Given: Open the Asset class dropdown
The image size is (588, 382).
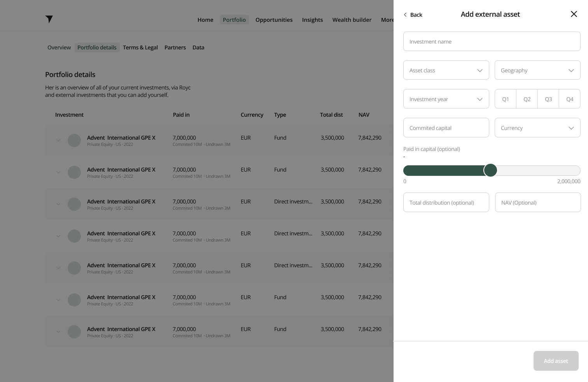Looking at the screenshot, I should click(x=446, y=70).
